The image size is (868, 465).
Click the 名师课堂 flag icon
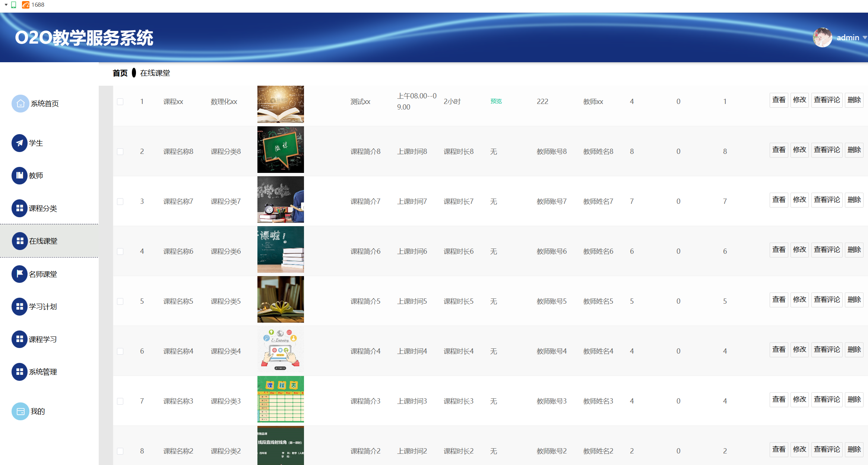(x=20, y=274)
